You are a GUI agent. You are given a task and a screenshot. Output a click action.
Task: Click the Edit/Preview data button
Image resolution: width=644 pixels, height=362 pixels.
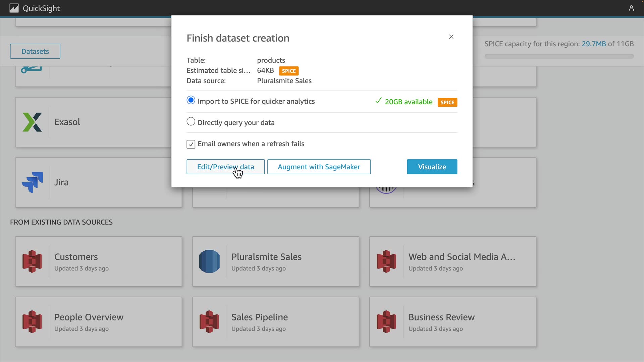click(225, 167)
